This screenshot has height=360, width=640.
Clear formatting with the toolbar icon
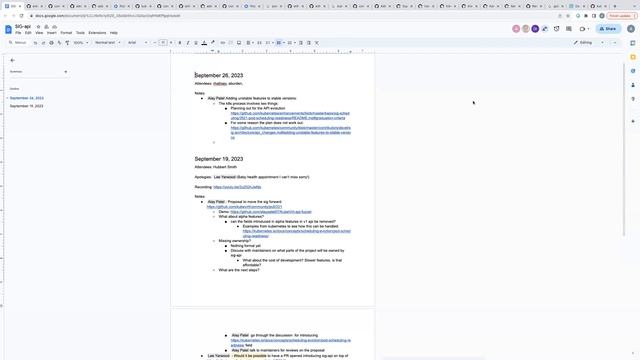click(317, 42)
